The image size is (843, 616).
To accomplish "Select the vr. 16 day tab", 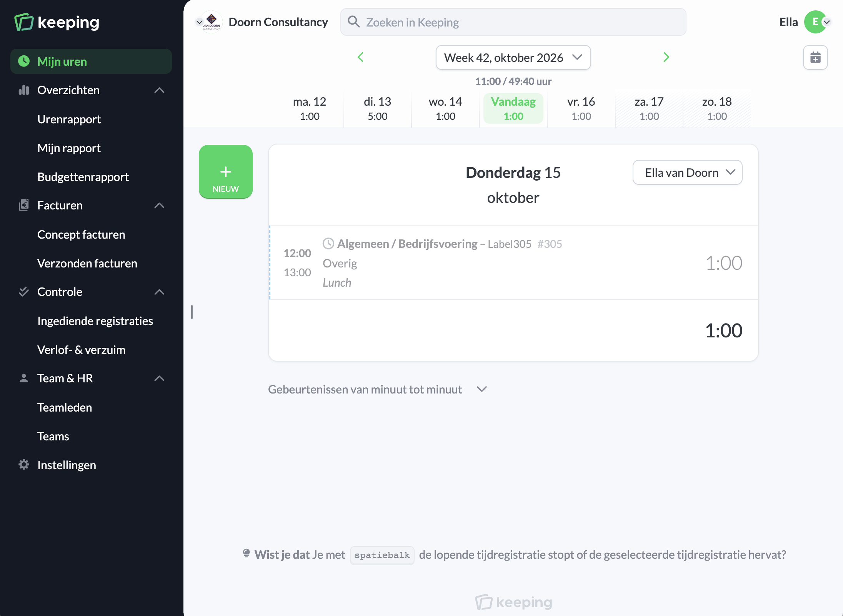I will click(581, 109).
